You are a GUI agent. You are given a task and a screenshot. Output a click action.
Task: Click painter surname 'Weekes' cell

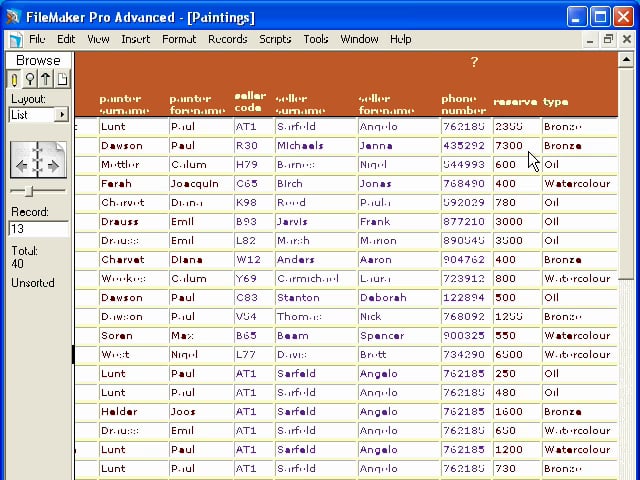(x=133, y=278)
